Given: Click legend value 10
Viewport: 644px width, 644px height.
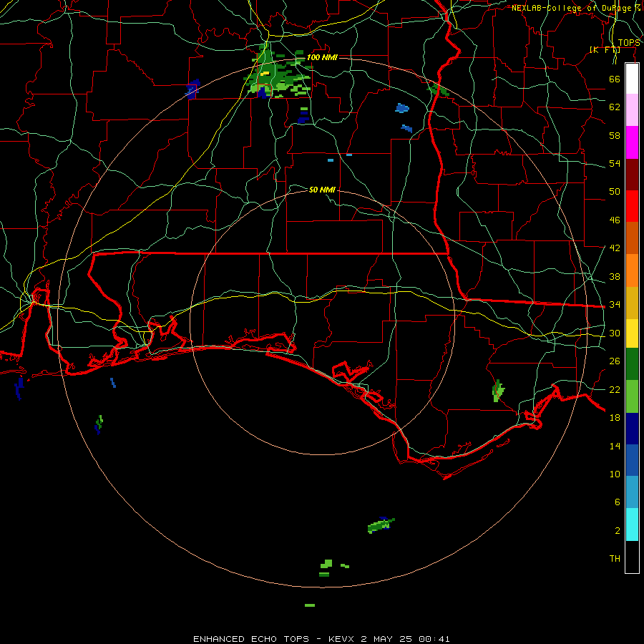Looking at the screenshot, I should [615, 474].
